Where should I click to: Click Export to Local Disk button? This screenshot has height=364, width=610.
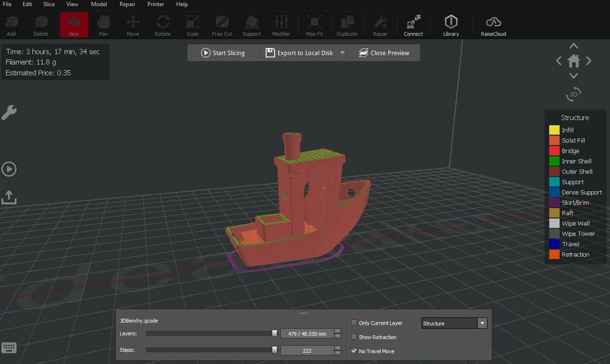coord(299,53)
